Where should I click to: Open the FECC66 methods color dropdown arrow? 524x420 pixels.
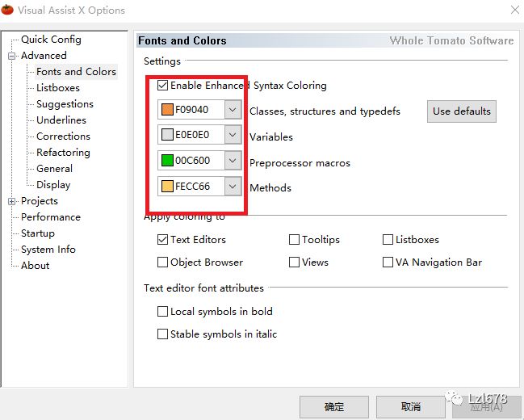pyautogui.click(x=233, y=186)
